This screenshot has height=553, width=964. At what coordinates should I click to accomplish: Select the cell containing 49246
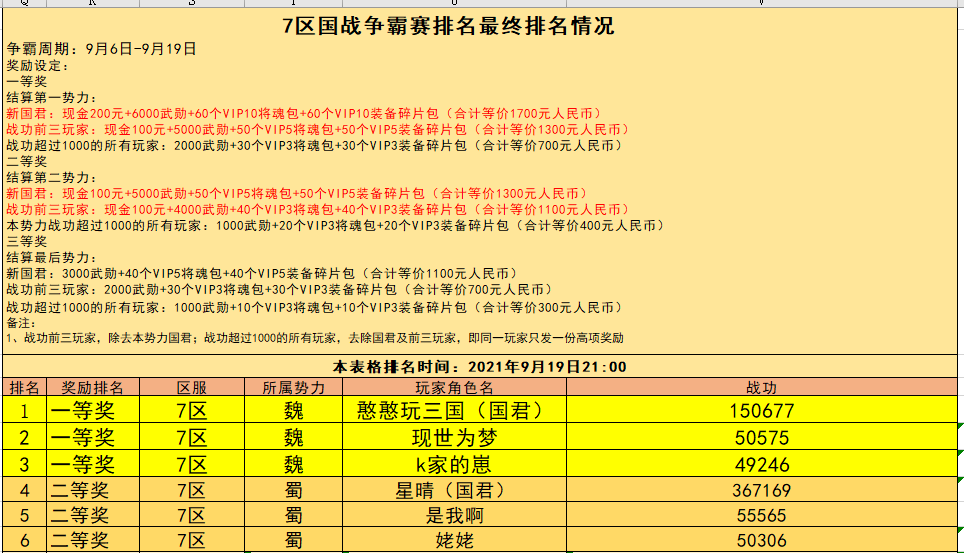tap(761, 464)
